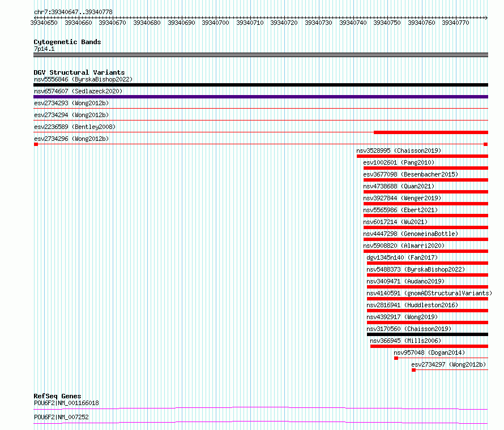Open gene POU6F2|NM_001166018

point(66,403)
